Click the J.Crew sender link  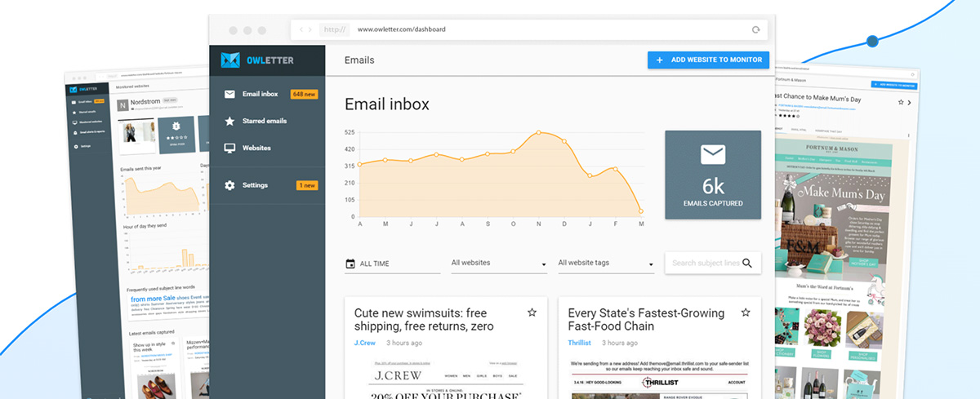(365, 343)
